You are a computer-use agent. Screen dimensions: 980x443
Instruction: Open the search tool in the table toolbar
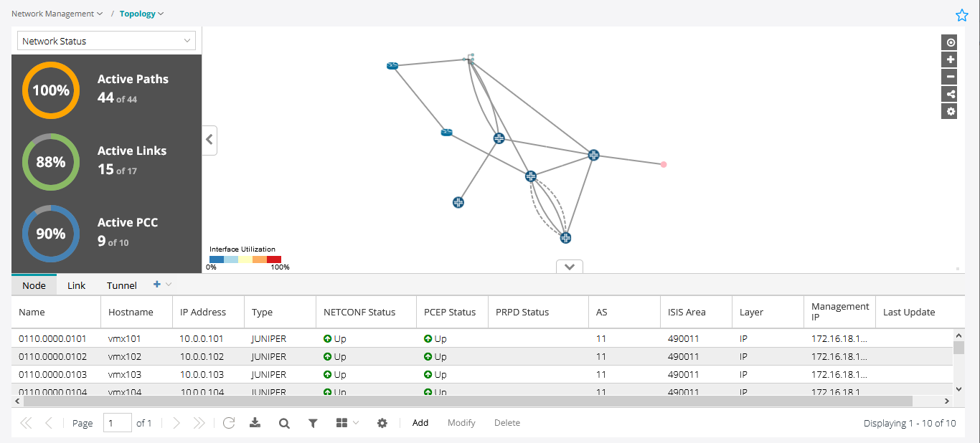point(284,423)
